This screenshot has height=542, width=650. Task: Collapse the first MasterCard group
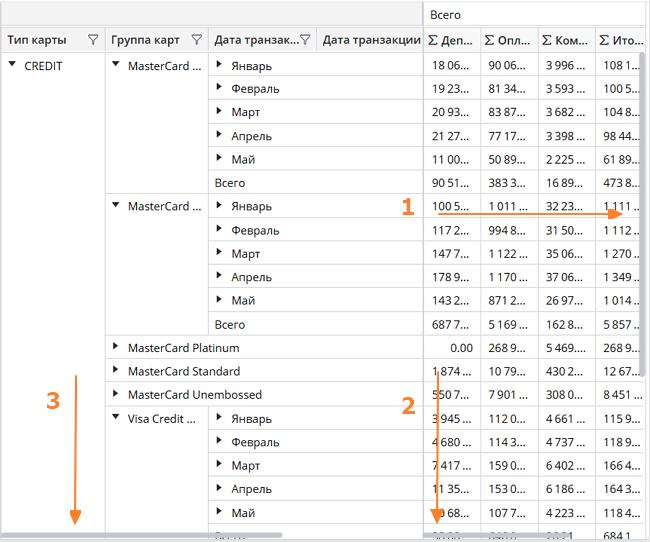coord(116,65)
